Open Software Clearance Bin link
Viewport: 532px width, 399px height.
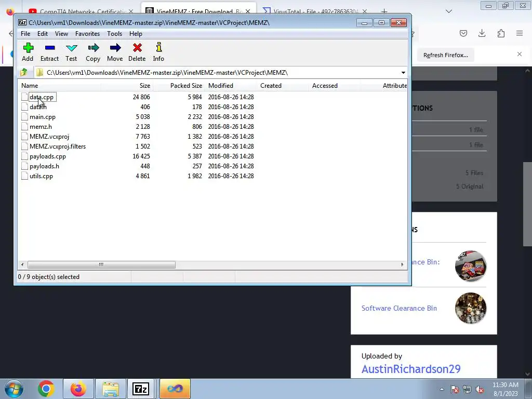point(399,308)
